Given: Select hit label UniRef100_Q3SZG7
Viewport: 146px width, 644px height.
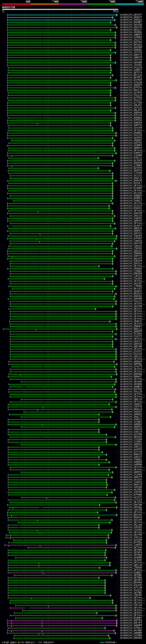Looking at the screenshot, I should (x=131, y=352).
